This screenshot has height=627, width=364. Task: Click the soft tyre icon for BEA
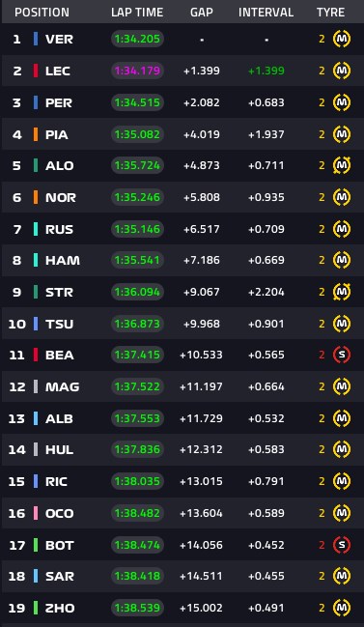[x=342, y=355]
